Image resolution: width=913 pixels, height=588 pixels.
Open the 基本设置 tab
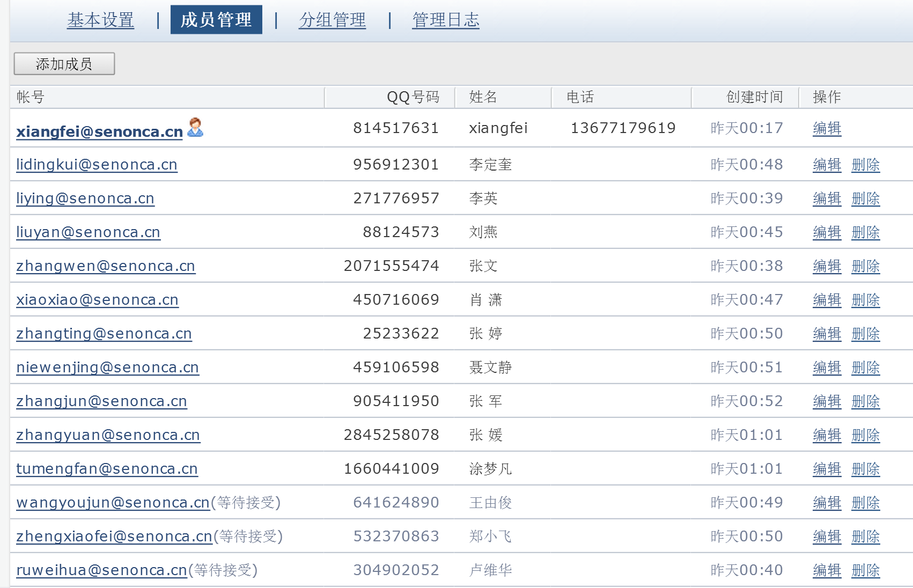[101, 20]
